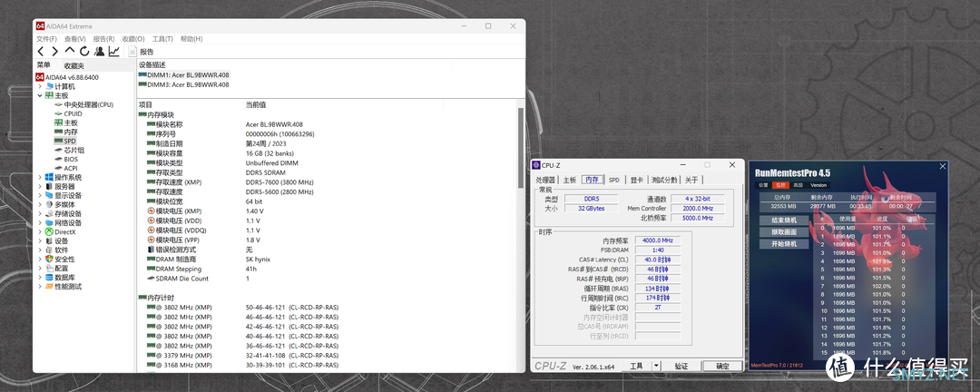Expand the 软件 tree node
The width and height of the screenshot is (980, 392).
40,250
